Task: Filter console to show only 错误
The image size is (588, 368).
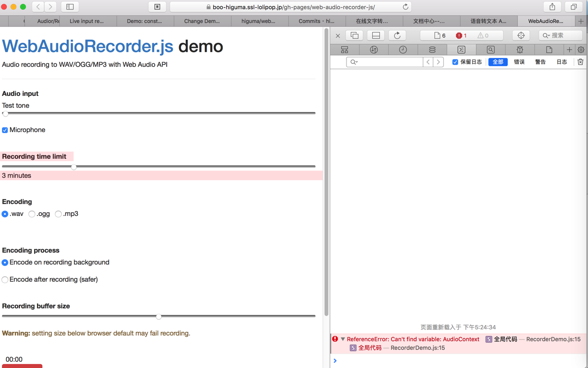Action: 519,61
